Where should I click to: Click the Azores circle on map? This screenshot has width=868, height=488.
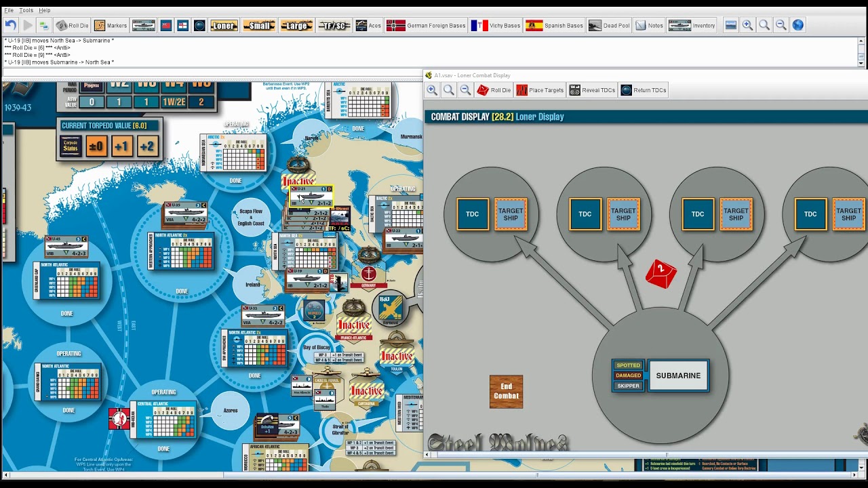click(x=231, y=411)
